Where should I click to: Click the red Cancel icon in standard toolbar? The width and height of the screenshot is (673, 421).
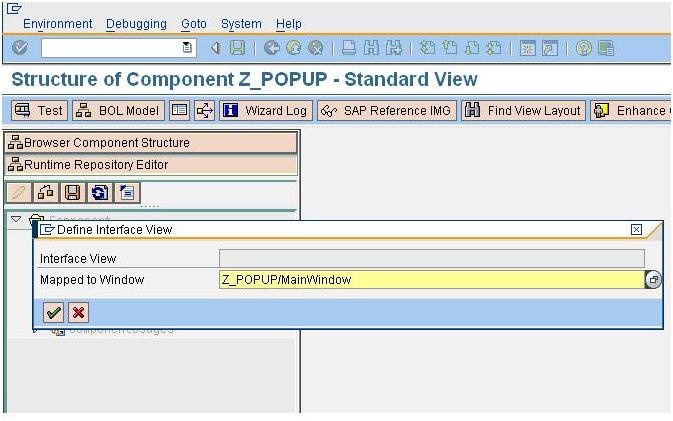316,48
